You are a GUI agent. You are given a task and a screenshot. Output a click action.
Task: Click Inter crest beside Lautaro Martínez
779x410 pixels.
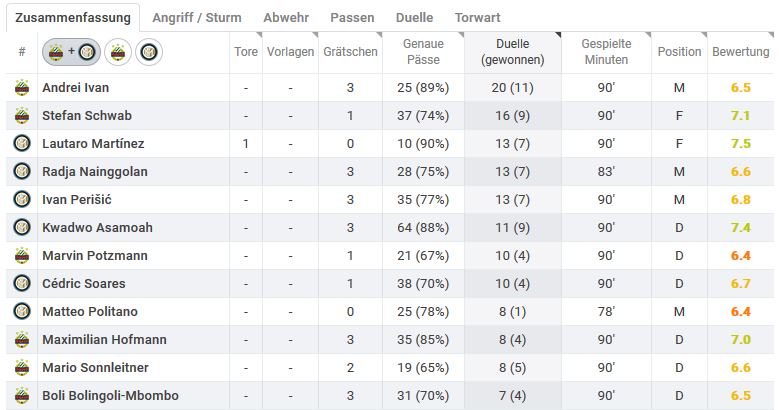coord(22,144)
